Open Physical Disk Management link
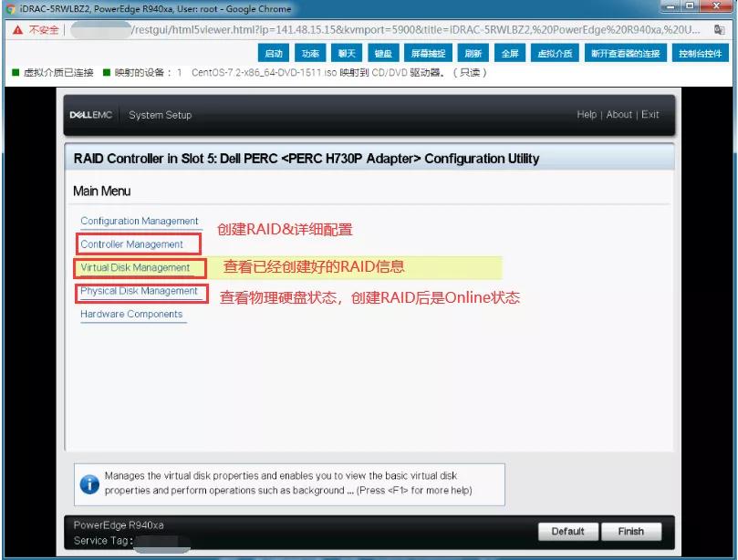The height and width of the screenshot is (560, 738). point(139,291)
